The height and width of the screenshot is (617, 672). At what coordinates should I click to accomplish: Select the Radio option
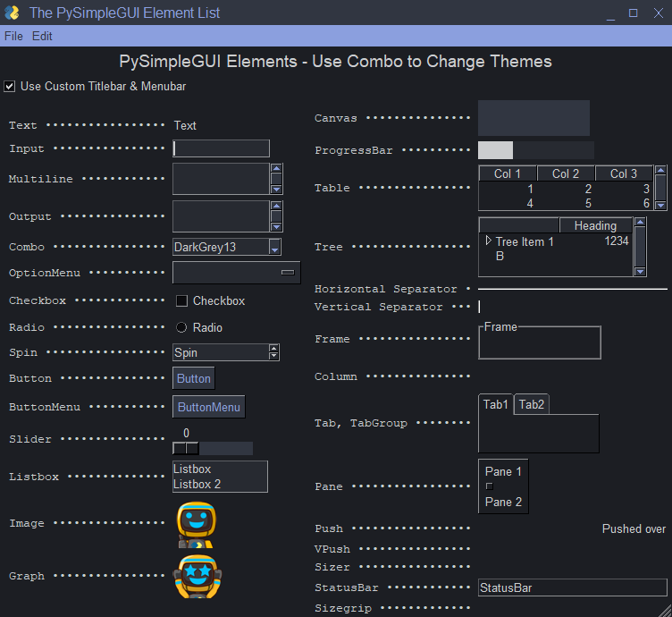click(181, 328)
